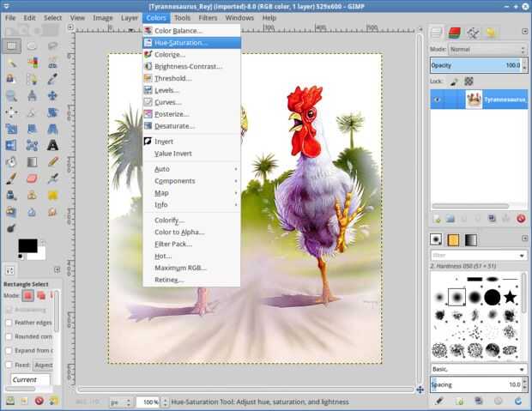
Task: Select the Move tool
Action: click(52, 96)
